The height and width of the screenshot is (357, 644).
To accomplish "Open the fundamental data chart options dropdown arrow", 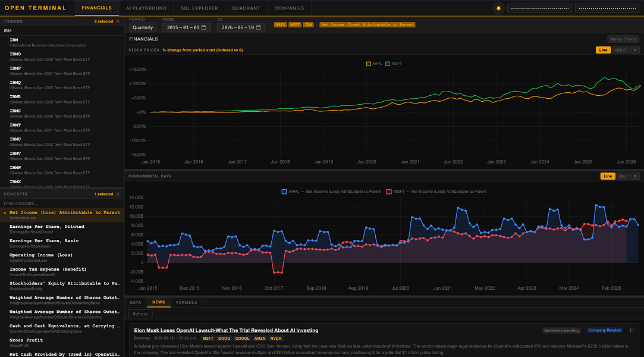I will click(635, 176).
